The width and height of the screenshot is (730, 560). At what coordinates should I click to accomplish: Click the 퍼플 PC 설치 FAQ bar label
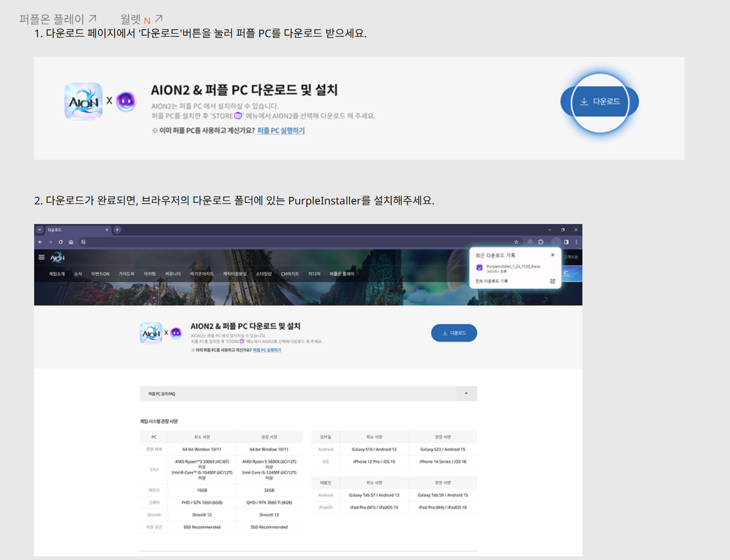click(162, 394)
